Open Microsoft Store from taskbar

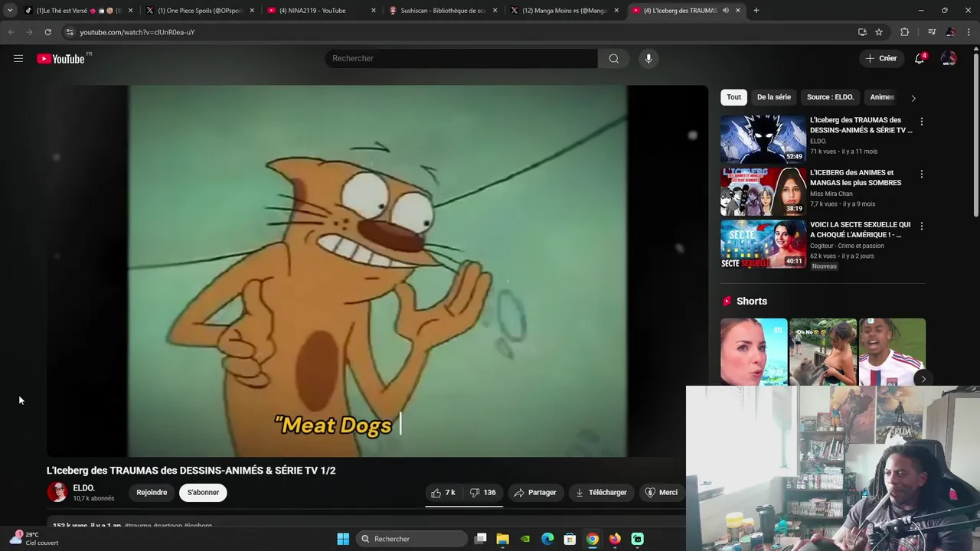pos(570,539)
